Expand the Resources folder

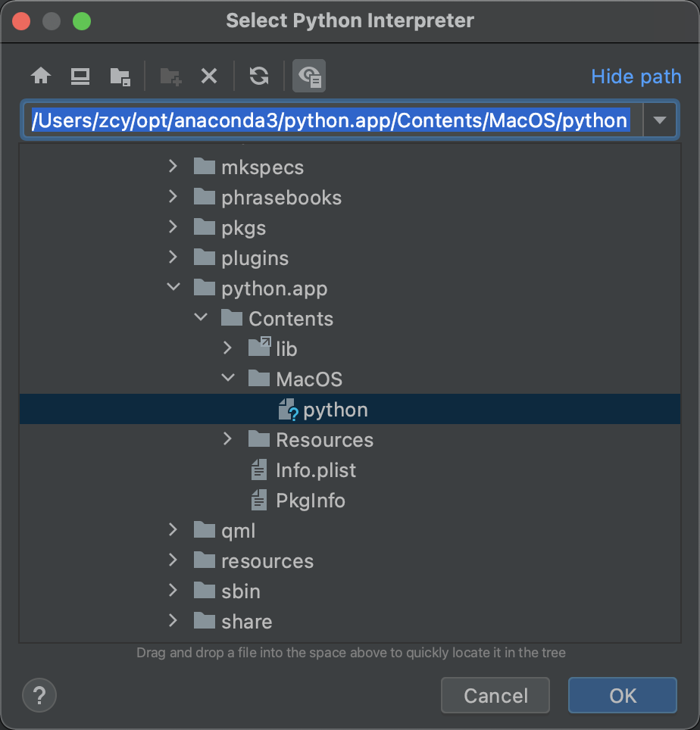[228, 439]
